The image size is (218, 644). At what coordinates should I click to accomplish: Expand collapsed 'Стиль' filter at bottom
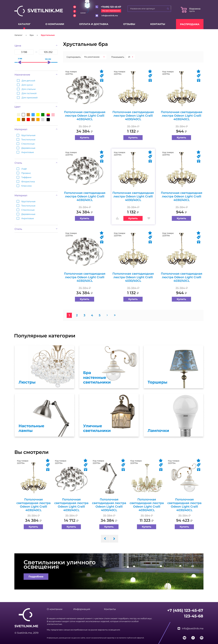pyautogui.click(x=36, y=229)
